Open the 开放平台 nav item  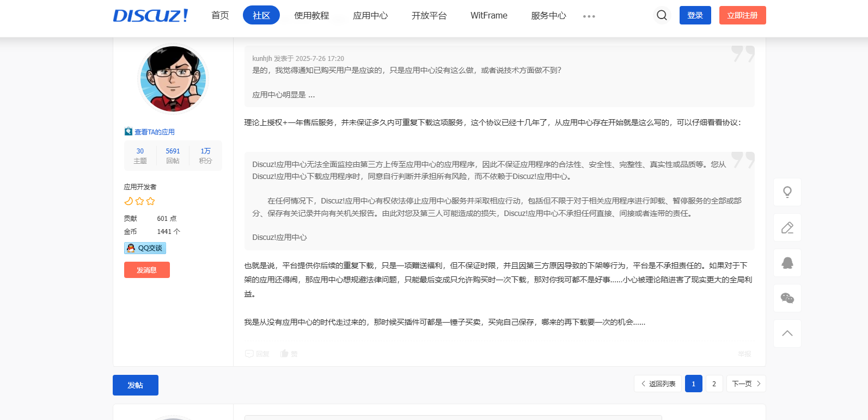click(429, 15)
